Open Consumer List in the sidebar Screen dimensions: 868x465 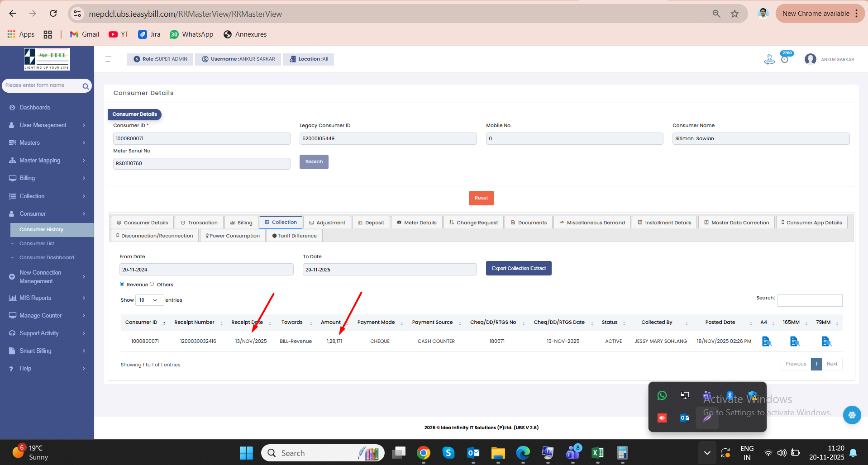click(37, 244)
